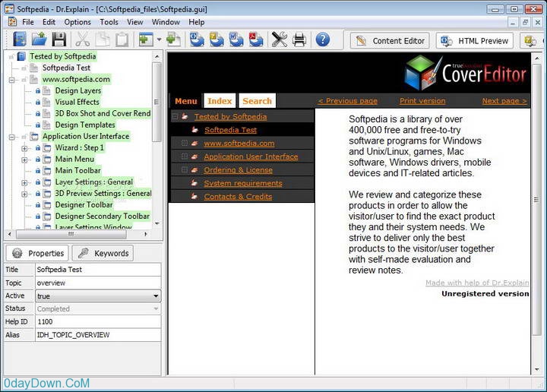
Task: Export to HTML using the toolbar icon
Action: coord(197,40)
